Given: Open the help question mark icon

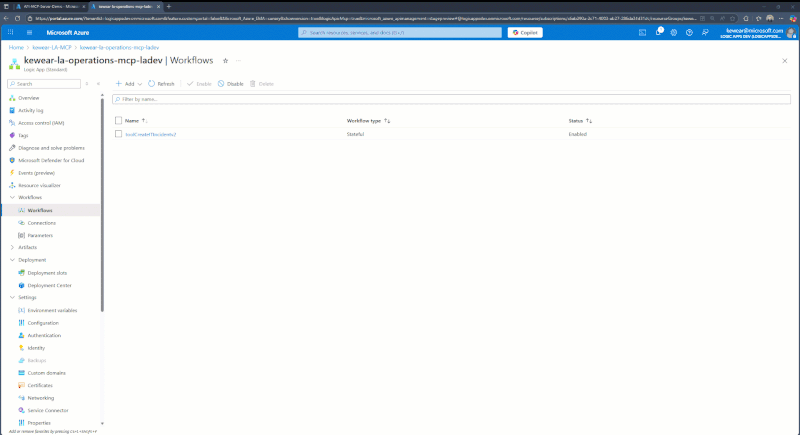Looking at the screenshot, I should coord(689,32).
